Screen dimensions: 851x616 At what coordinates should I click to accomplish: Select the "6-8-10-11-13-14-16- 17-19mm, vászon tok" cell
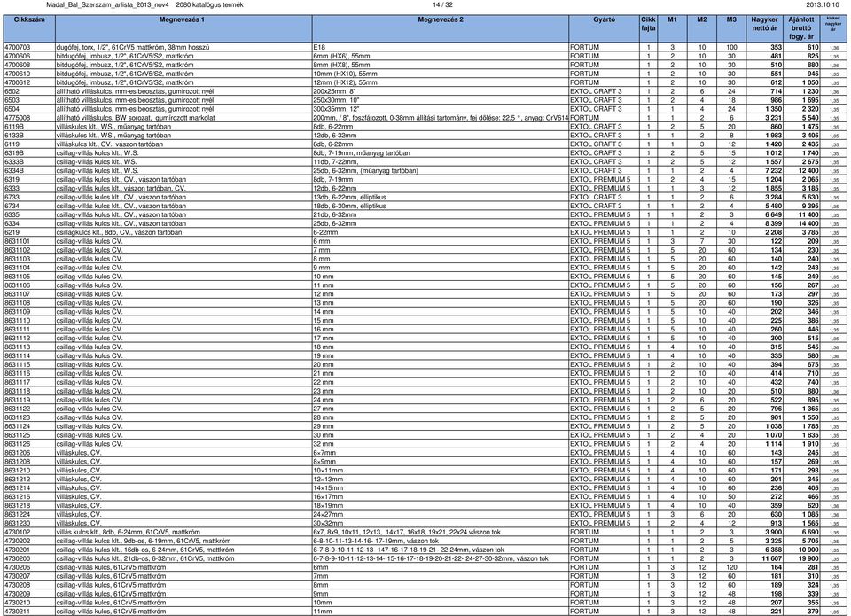[x=376, y=541]
